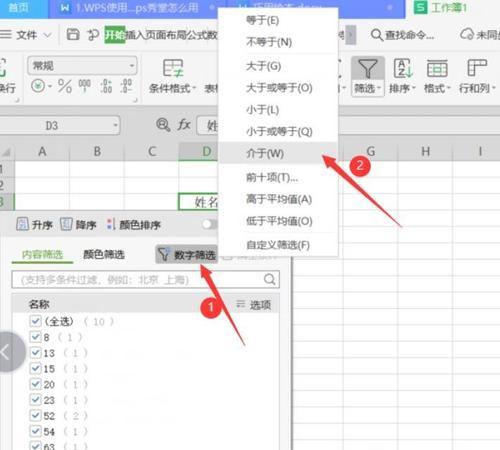Select column header G
Image resolution: width=500 pixels, height=450 pixels.
pyautogui.click(x=371, y=151)
